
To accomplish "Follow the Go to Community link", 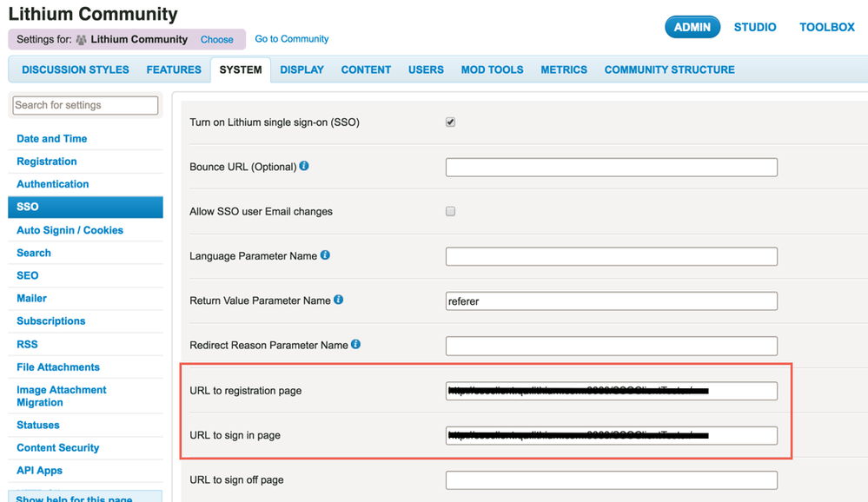I will 292,39.
